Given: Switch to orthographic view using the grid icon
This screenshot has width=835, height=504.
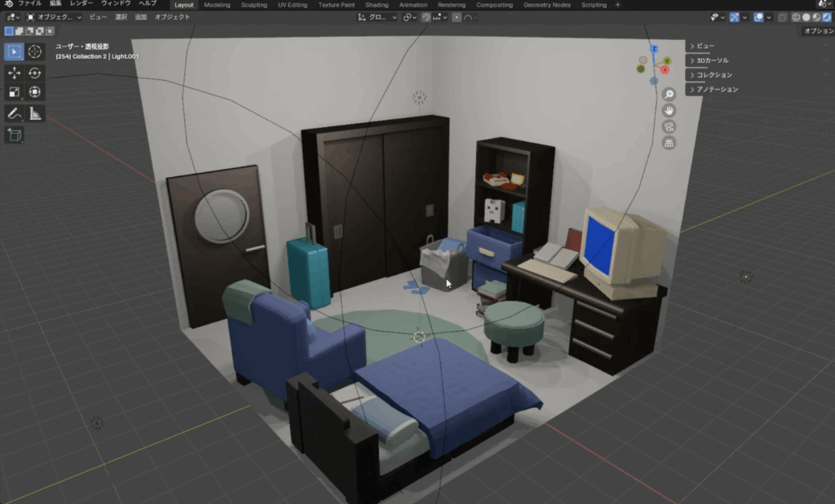Looking at the screenshot, I should (x=669, y=143).
